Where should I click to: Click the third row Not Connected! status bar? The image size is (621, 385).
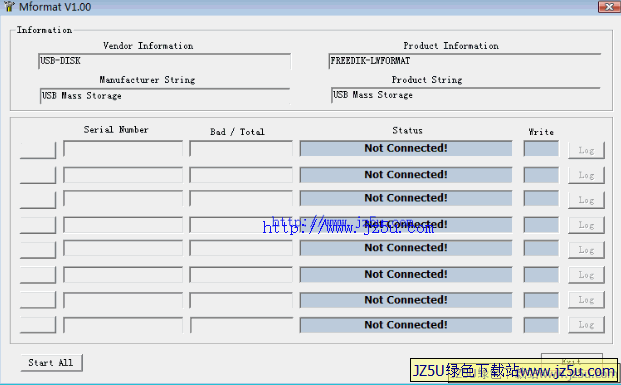click(x=406, y=198)
